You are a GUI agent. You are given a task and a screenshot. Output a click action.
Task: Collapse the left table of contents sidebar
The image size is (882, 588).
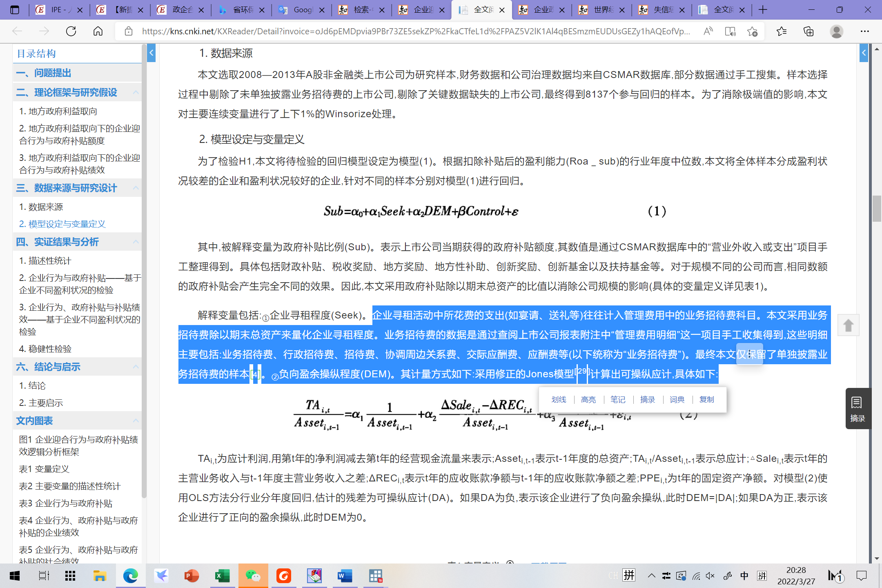pos(151,53)
